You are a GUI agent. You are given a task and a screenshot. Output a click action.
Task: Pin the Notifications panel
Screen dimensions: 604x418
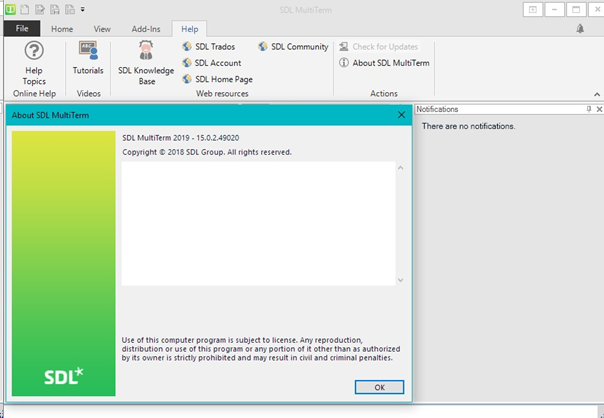589,109
